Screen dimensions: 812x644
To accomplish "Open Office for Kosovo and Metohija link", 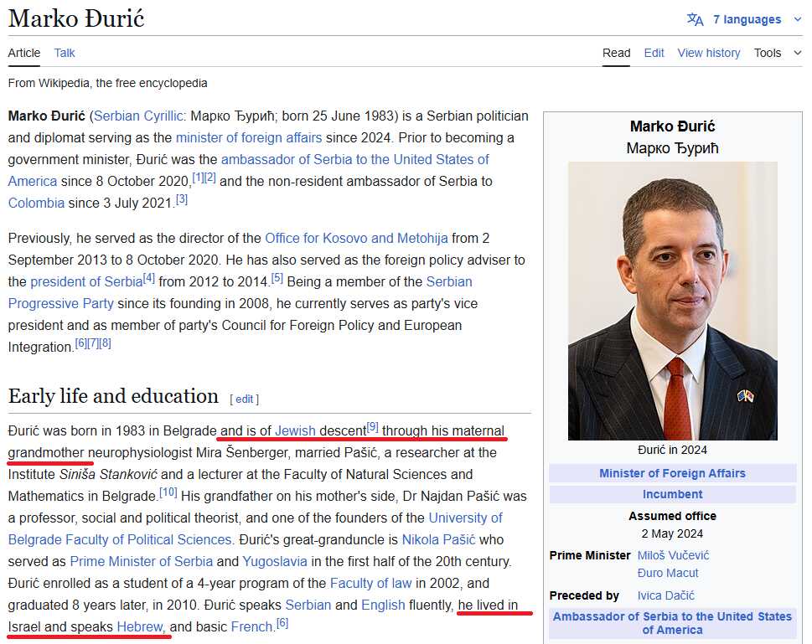I will (356, 238).
